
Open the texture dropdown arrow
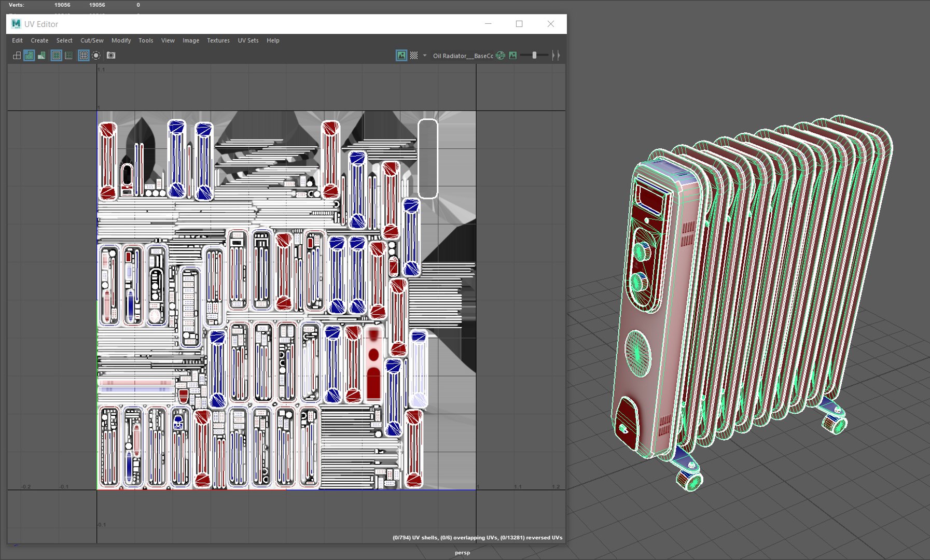pyautogui.click(x=425, y=55)
